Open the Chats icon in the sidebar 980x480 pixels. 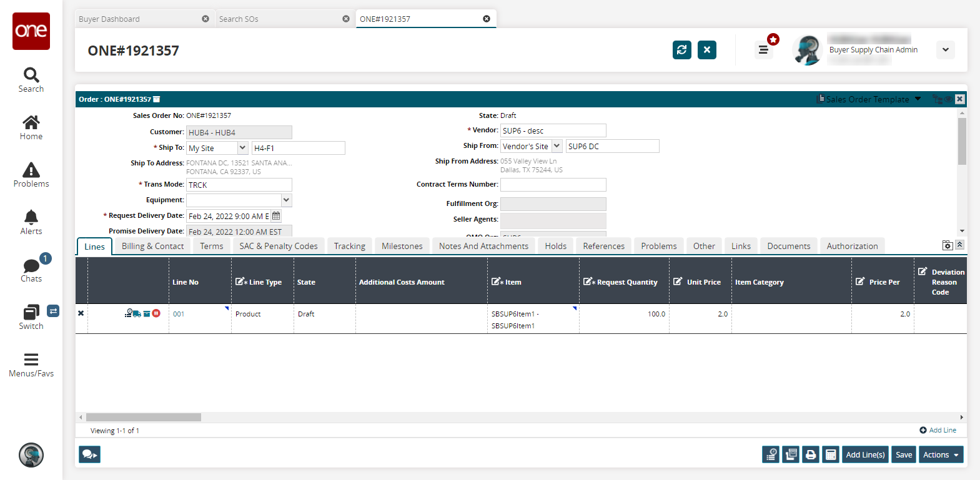[x=31, y=270]
